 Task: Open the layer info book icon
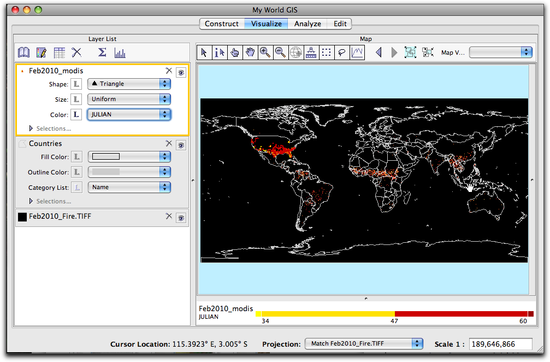24,53
